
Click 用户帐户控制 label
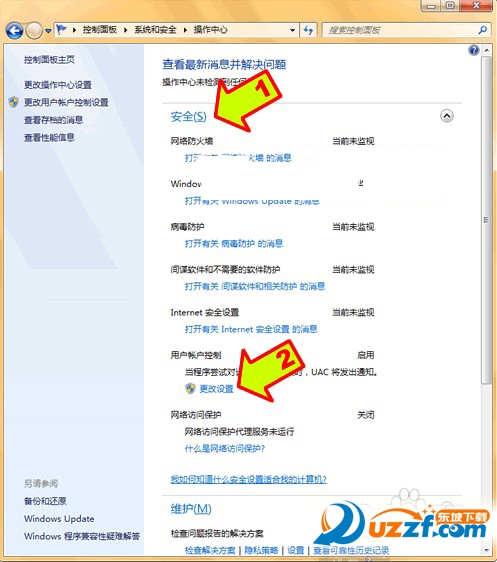coord(196,355)
